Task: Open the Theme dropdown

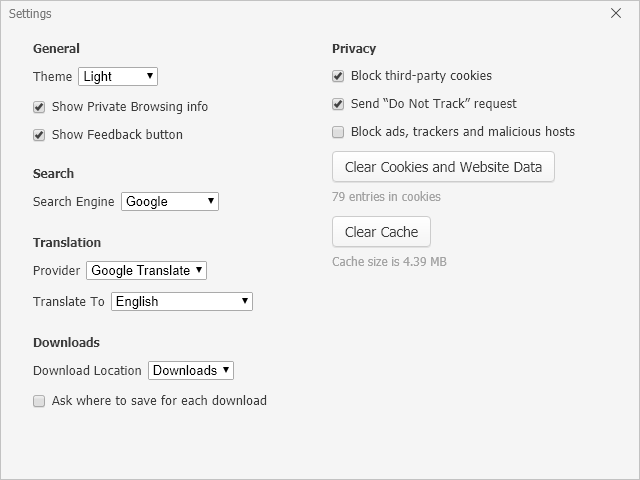Action: pyautogui.click(x=117, y=76)
